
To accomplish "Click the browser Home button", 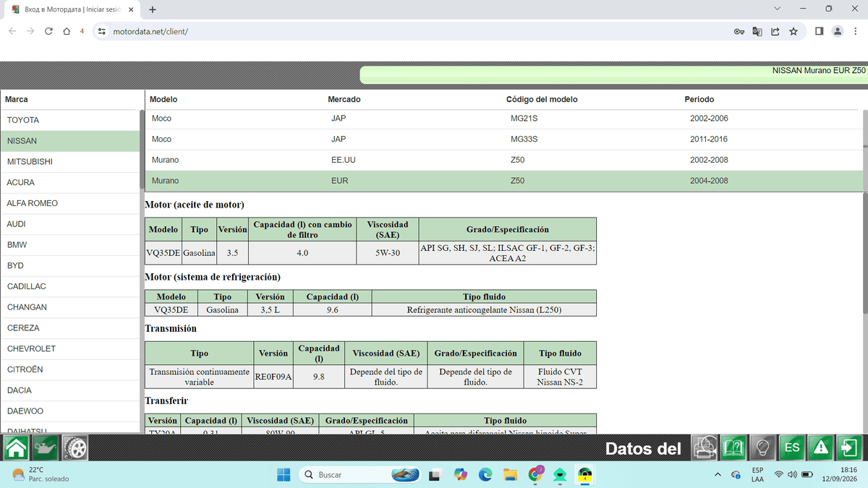I will (67, 31).
